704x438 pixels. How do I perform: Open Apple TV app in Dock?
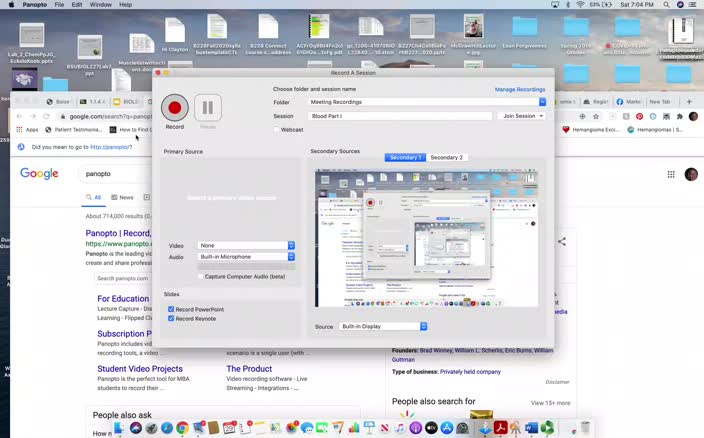(431, 428)
